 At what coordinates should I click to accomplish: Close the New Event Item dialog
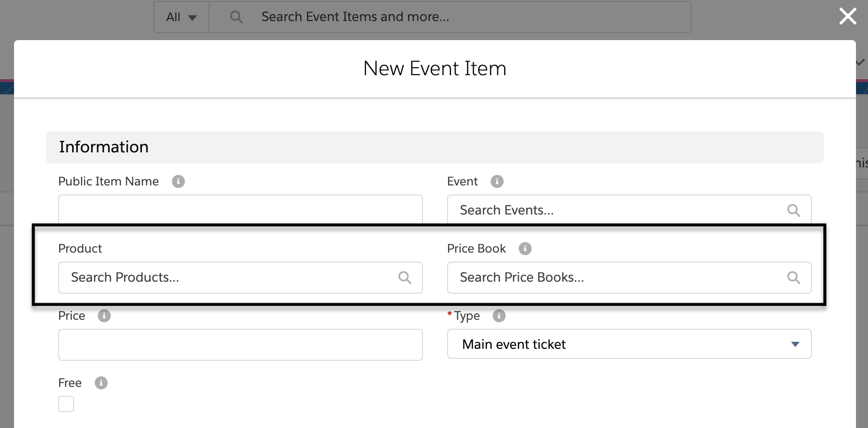click(x=847, y=16)
